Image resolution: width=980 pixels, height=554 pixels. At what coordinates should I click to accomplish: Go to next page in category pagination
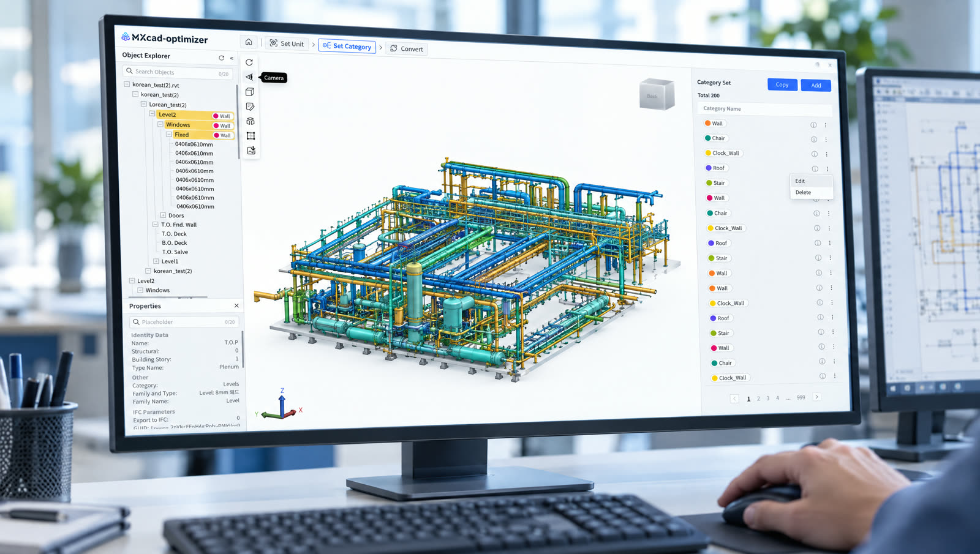[817, 397]
